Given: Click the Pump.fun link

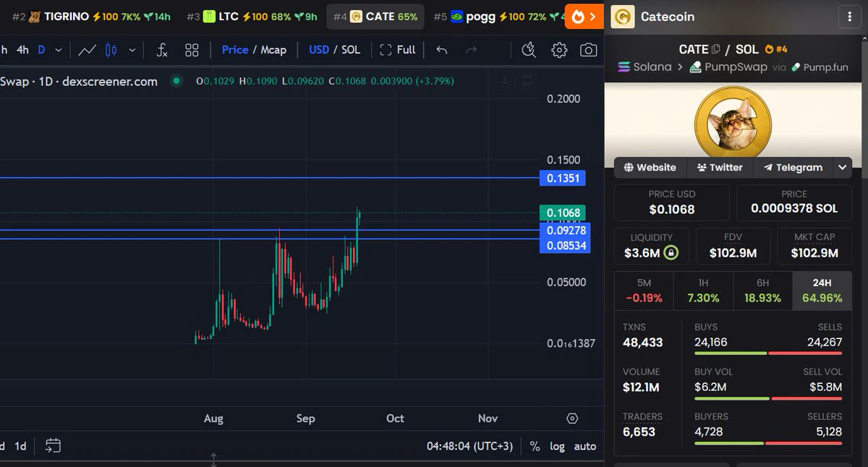Looking at the screenshot, I should pyautogui.click(x=820, y=67).
